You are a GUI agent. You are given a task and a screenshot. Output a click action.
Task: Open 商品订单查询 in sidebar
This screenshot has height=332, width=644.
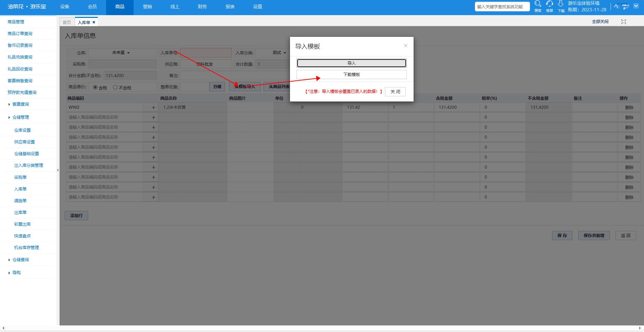pyautogui.click(x=20, y=34)
